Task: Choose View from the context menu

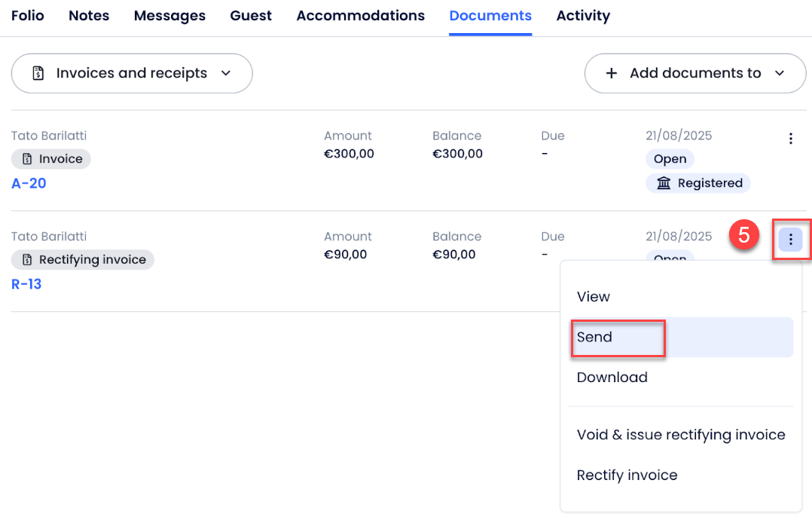Action: (x=594, y=297)
